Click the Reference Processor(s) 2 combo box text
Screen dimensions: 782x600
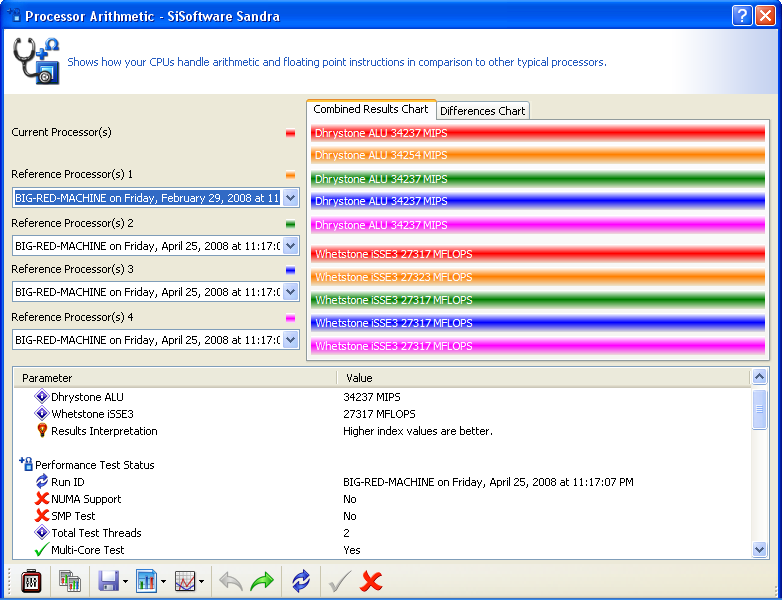click(x=147, y=246)
